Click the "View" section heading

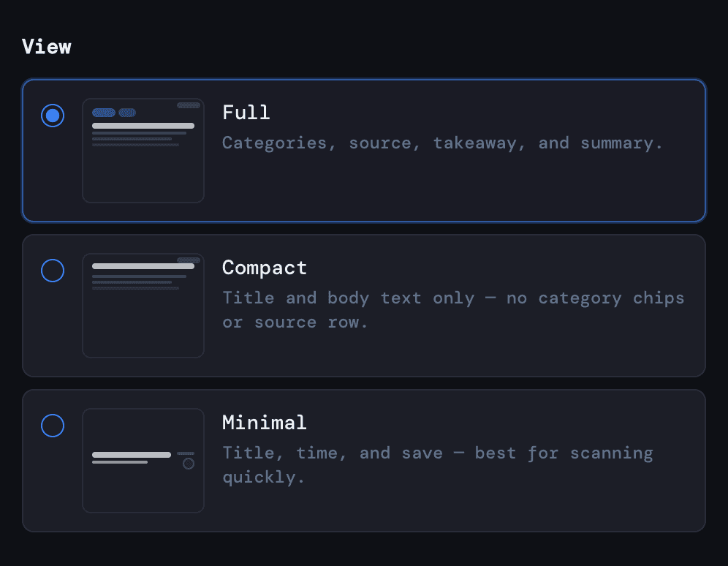[47, 47]
